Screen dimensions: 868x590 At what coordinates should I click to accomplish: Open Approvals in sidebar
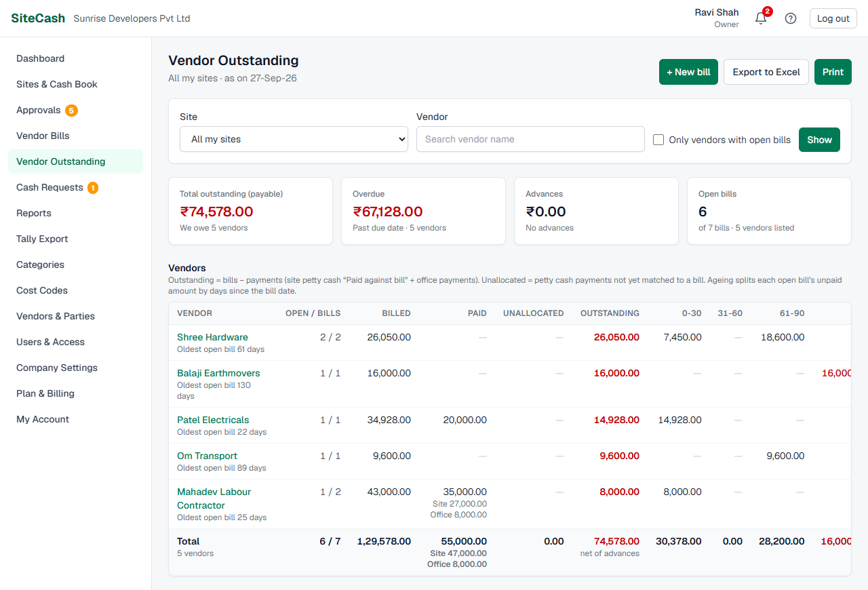click(75, 110)
